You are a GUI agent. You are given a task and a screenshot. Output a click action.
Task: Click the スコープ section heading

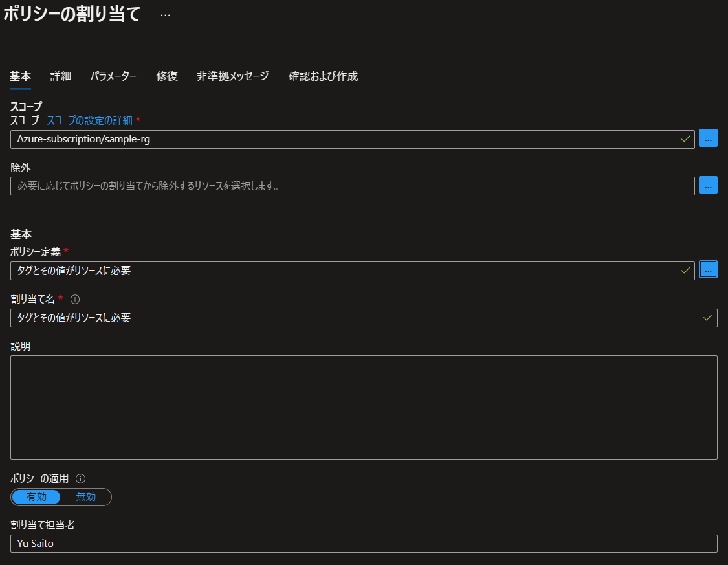pos(26,106)
